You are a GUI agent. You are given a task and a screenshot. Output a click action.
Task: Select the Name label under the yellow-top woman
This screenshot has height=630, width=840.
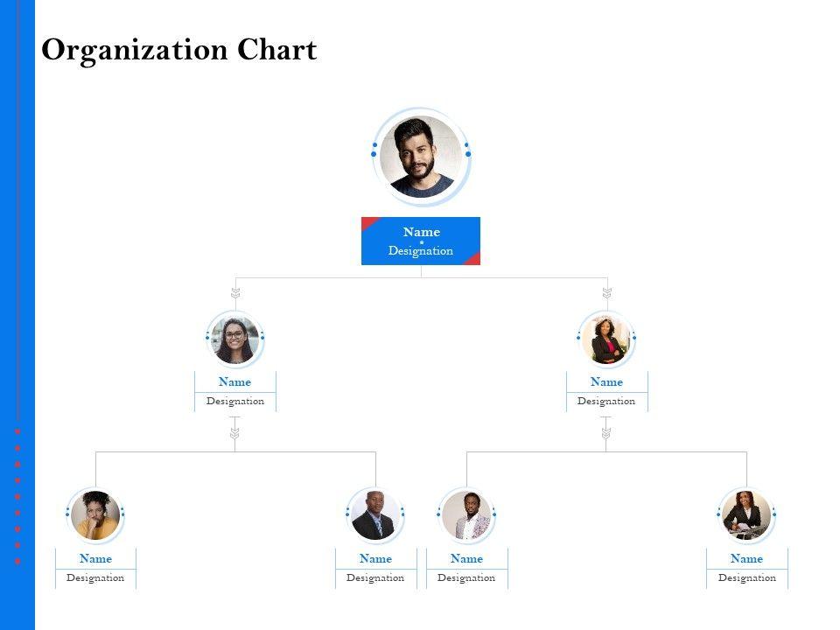[x=95, y=558]
